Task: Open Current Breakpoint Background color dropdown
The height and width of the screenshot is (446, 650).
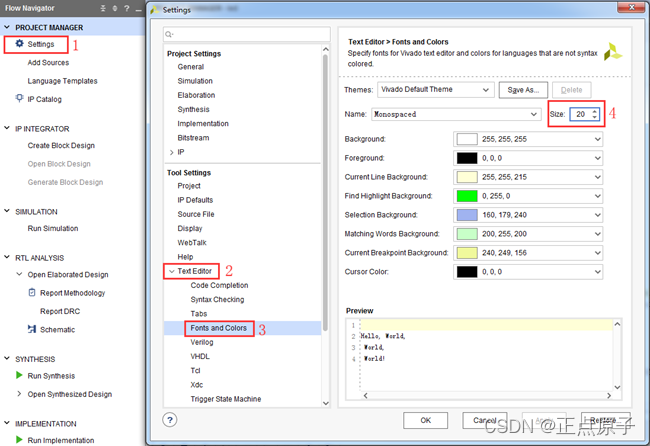Action: pyautogui.click(x=528, y=253)
